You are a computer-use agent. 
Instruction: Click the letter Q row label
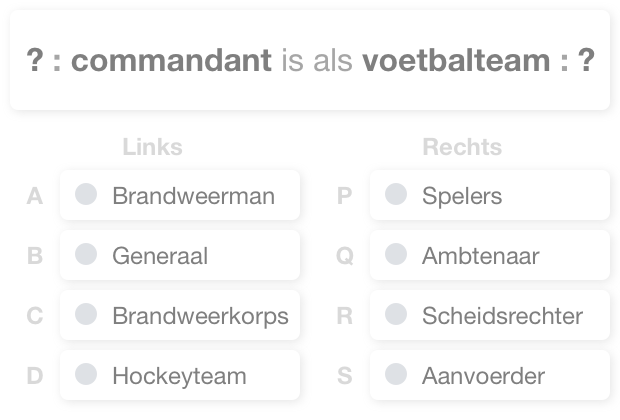pyautogui.click(x=345, y=256)
